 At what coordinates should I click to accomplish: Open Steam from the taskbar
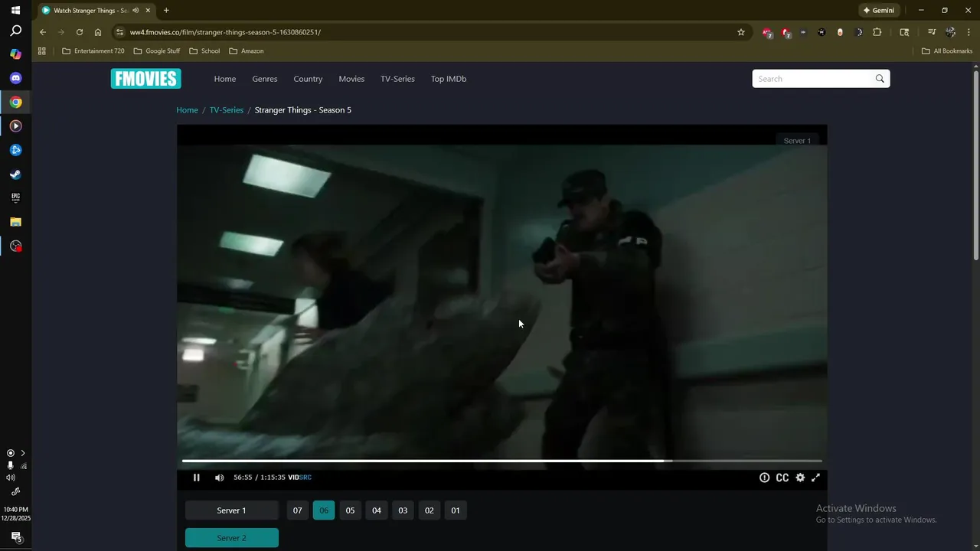point(15,174)
